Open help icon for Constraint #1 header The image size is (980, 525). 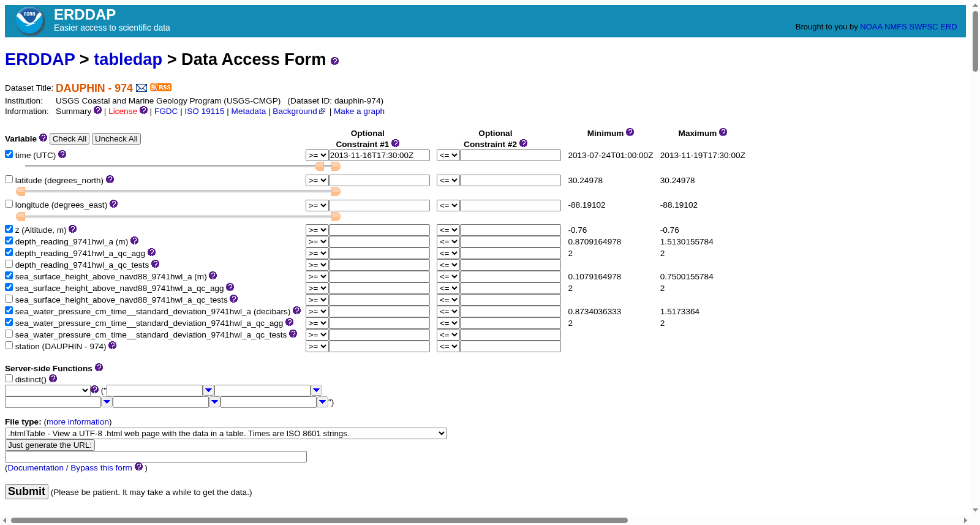(395, 143)
